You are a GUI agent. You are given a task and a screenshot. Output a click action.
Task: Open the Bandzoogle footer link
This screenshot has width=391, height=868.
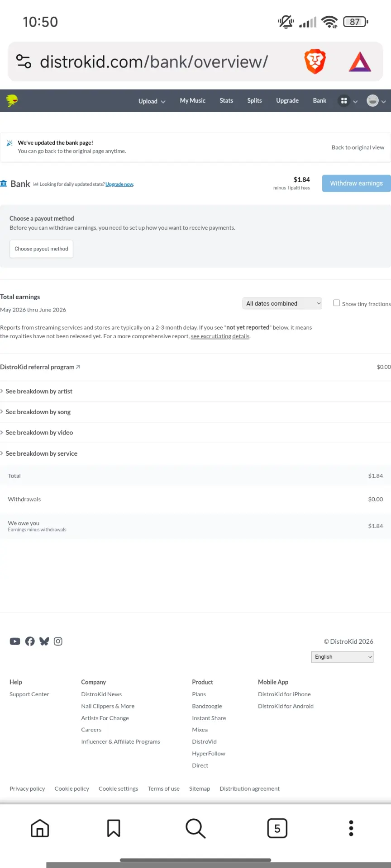[207, 706]
